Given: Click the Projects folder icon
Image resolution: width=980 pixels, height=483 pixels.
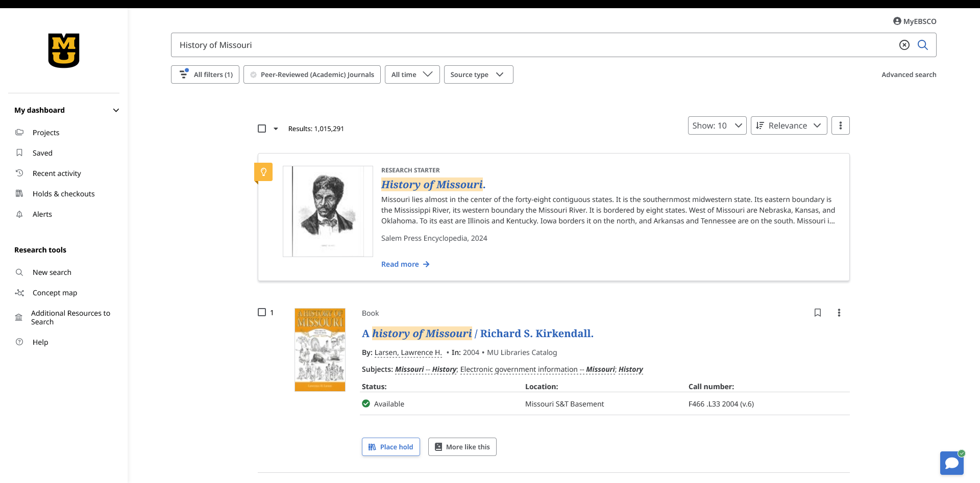Looking at the screenshot, I should pos(19,132).
